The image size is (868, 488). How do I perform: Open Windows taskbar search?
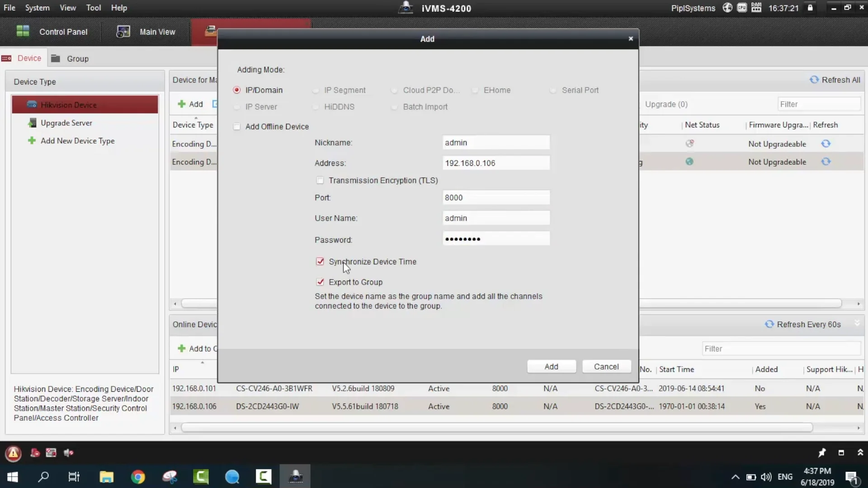(x=43, y=477)
